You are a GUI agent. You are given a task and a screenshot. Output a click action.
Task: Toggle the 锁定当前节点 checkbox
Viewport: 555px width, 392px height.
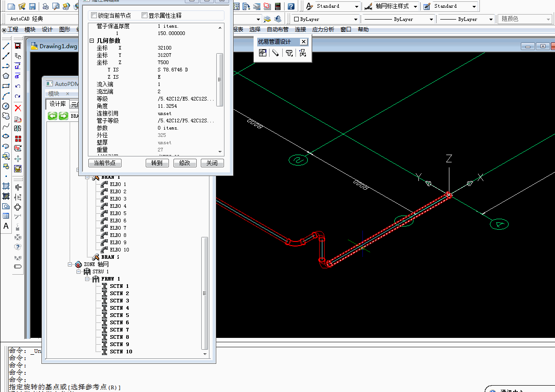[x=94, y=15]
